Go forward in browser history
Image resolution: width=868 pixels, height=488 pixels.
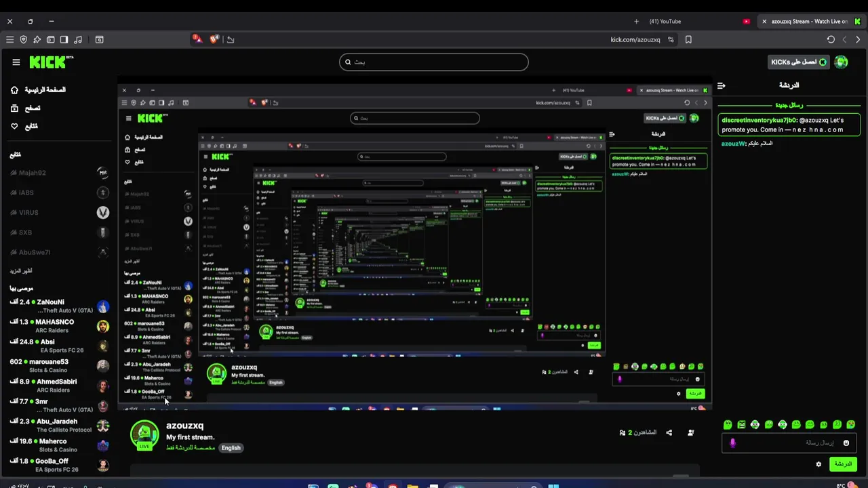click(x=844, y=40)
